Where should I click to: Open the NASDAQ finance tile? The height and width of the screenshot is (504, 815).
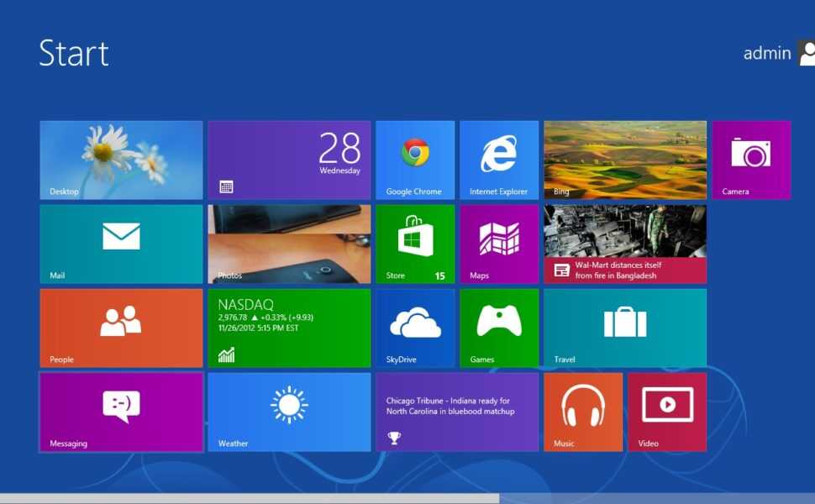289,328
